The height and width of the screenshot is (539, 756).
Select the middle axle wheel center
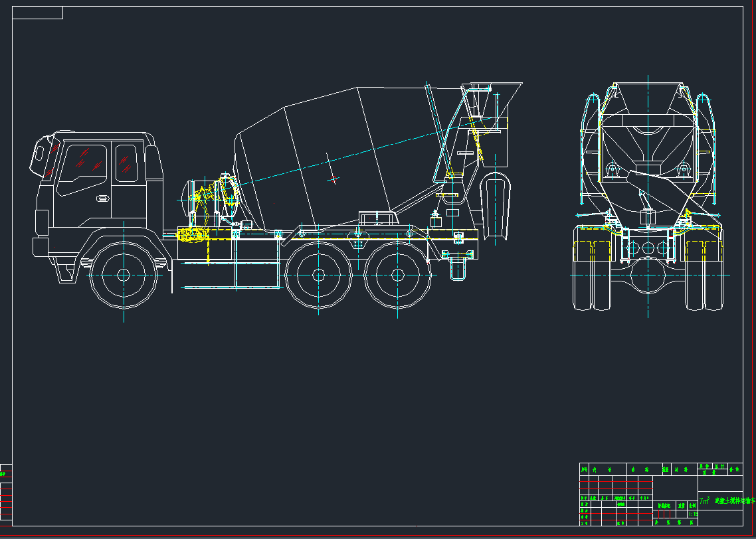[318, 275]
